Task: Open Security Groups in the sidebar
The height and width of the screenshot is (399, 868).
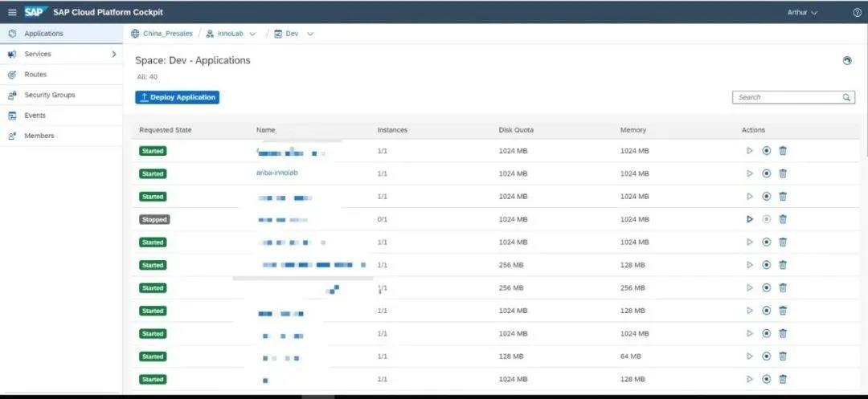Action: pyautogui.click(x=61, y=95)
